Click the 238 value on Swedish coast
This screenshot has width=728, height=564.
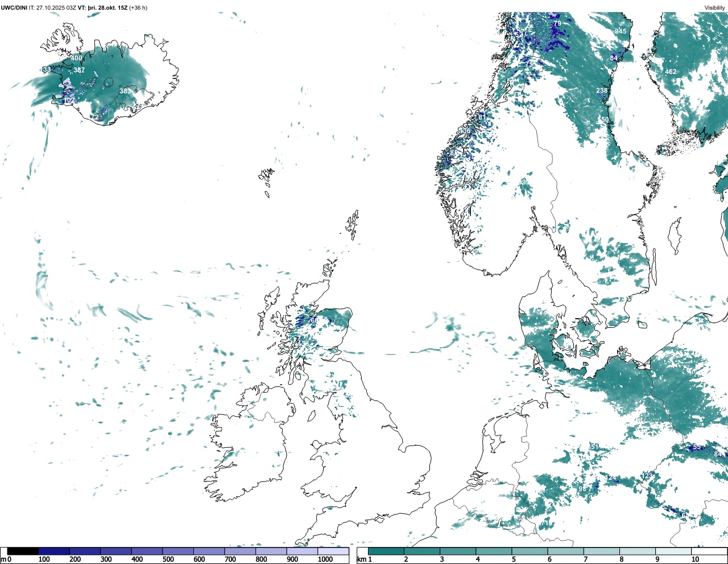pyautogui.click(x=602, y=90)
